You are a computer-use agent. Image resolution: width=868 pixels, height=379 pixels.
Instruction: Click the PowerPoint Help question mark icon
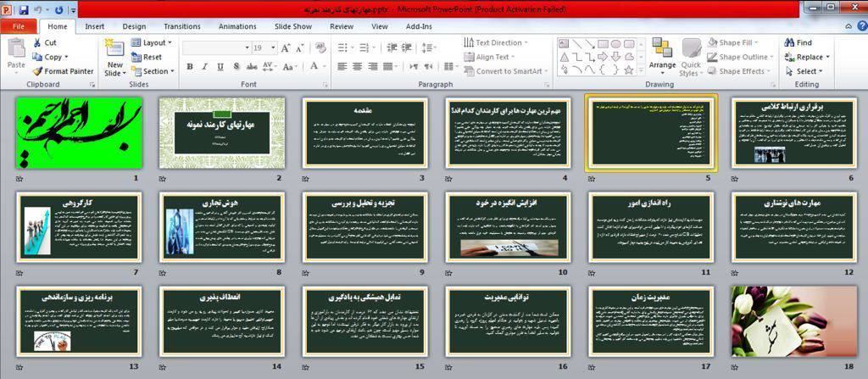[x=862, y=26]
